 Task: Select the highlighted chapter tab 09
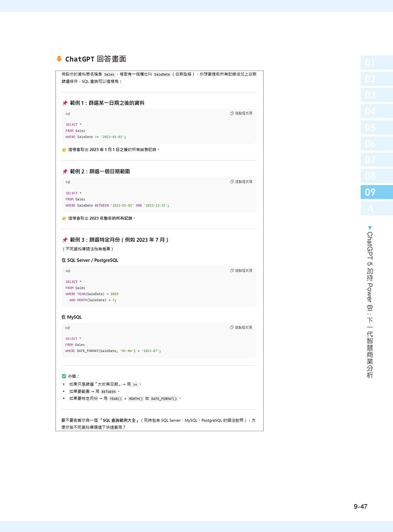pyautogui.click(x=376, y=192)
